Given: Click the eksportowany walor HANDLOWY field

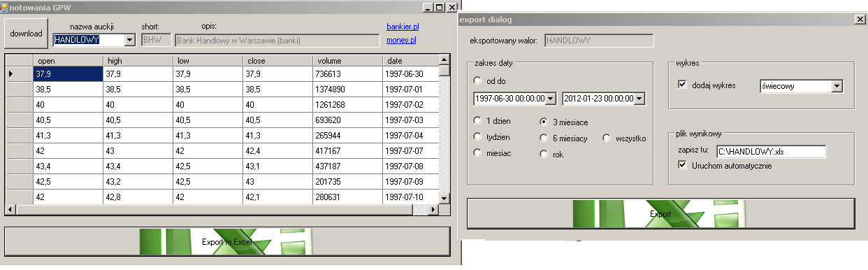Looking at the screenshot, I should pyautogui.click(x=599, y=40).
